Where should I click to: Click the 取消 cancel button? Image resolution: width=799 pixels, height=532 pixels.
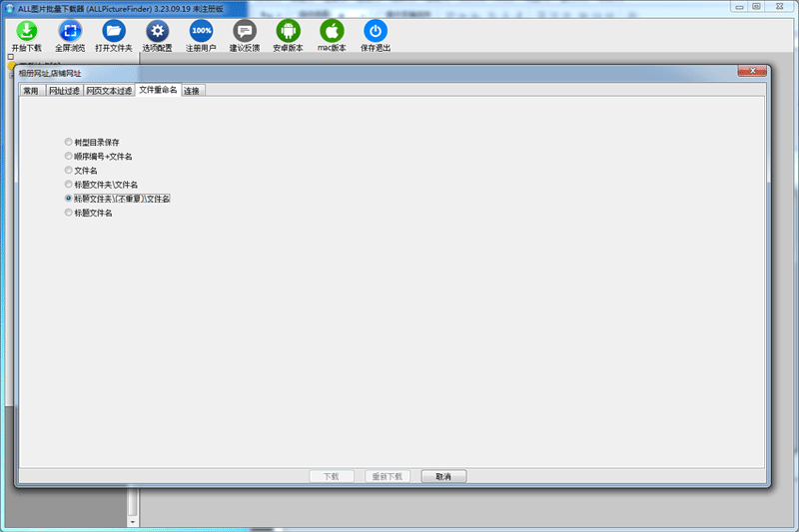tap(443, 476)
